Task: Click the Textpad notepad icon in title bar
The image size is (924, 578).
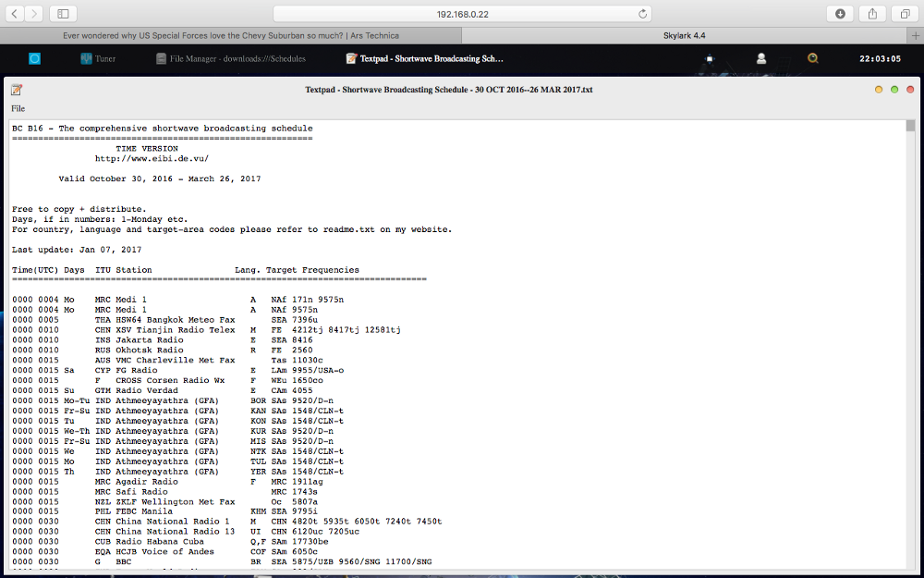Action: (17, 90)
